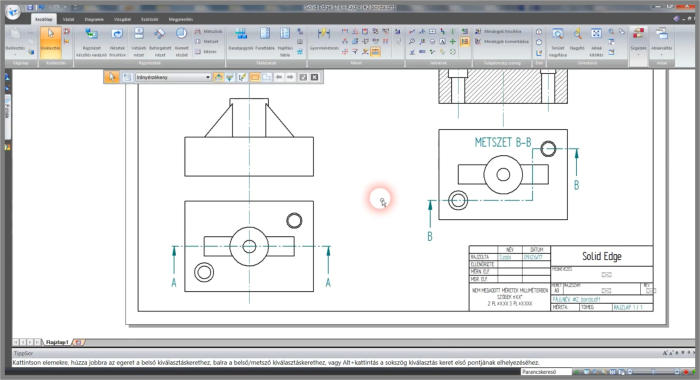Choose the Kiemelt részlet detail view tool

click(x=181, y=42)
